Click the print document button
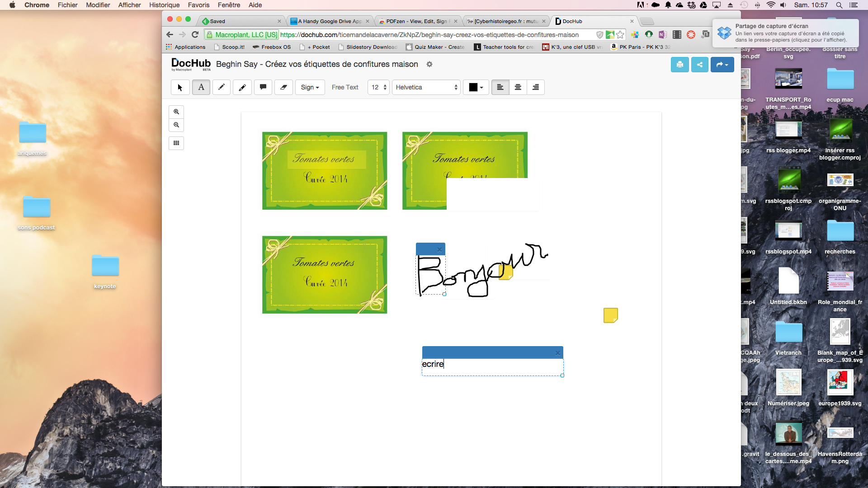Screen dimensions: 868x488 [679, 65]
